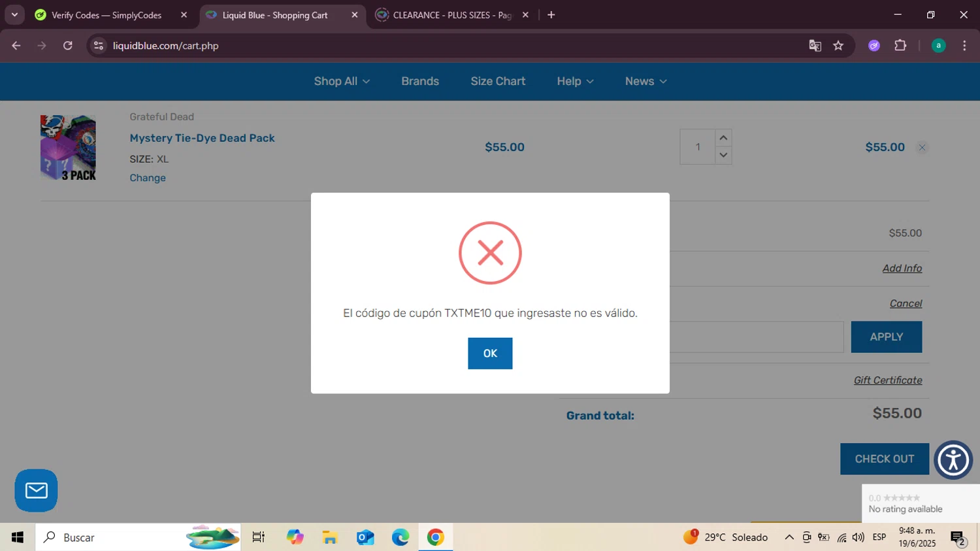Open the purple extension icon in toolbar
The height and width of the screenshot is (551, 980).
[874, 46]
